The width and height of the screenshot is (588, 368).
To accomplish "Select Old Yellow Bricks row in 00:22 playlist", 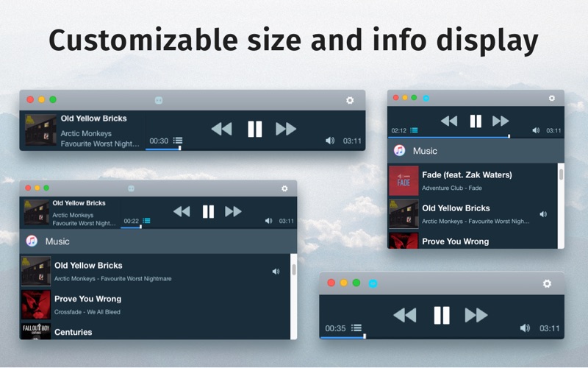I will pyautogui.click(x=155, y=271).
